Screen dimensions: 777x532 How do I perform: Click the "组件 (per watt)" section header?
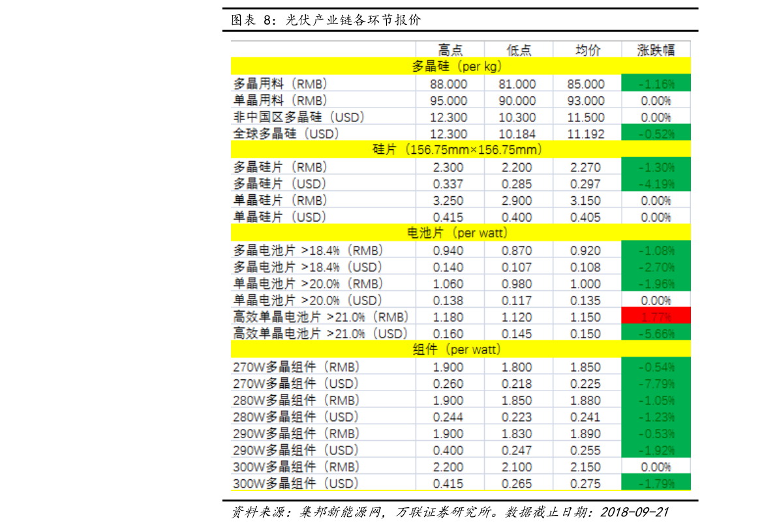click(461, 349)
